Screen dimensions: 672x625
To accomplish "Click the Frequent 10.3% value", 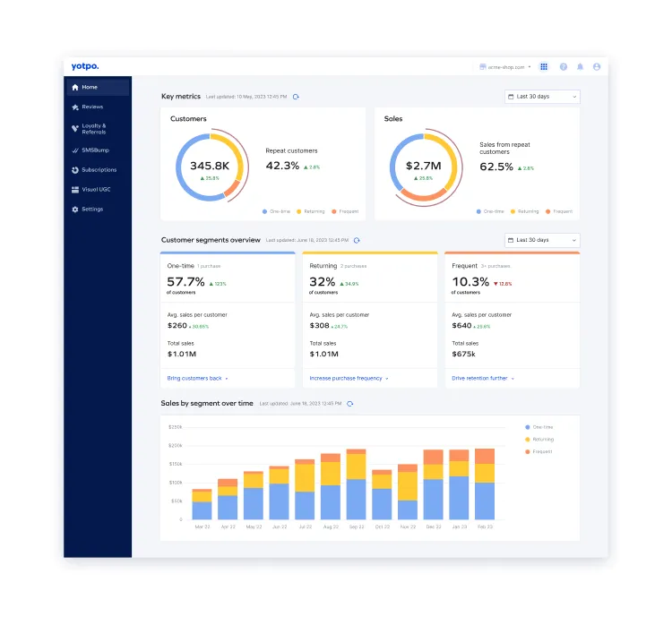I will [x=470, y=282].
